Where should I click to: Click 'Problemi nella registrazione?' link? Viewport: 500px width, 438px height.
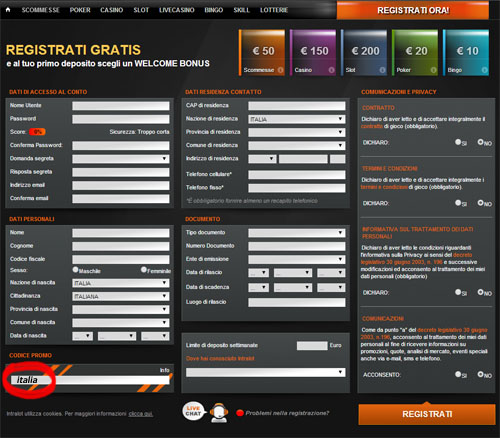pyautogui.click(x=287, y=413)
